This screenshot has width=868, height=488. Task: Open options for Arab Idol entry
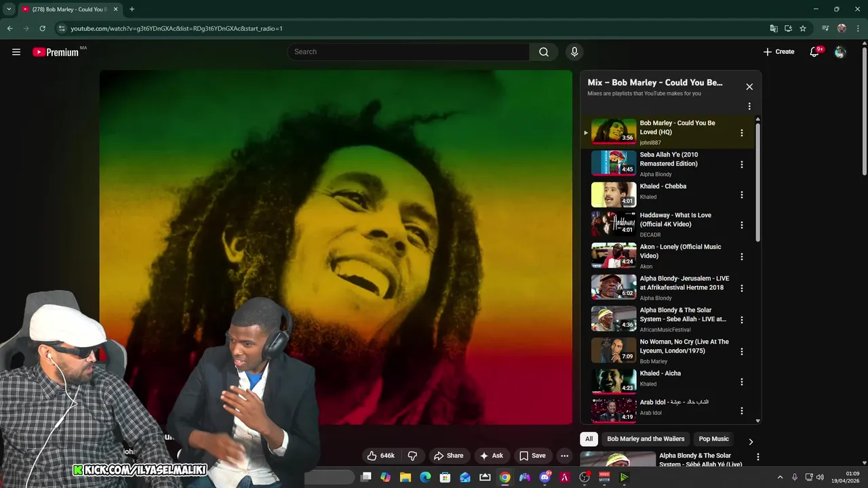click(742, 411)
